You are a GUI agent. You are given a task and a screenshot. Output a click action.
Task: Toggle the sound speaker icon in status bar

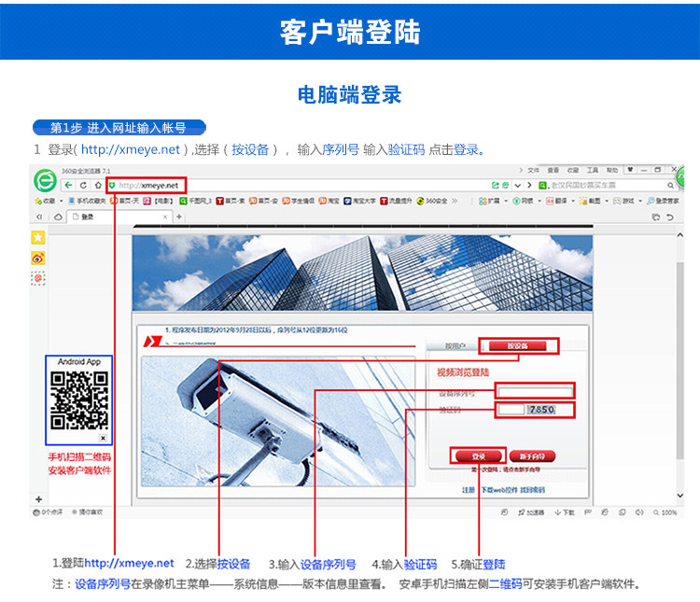point(639,512)
